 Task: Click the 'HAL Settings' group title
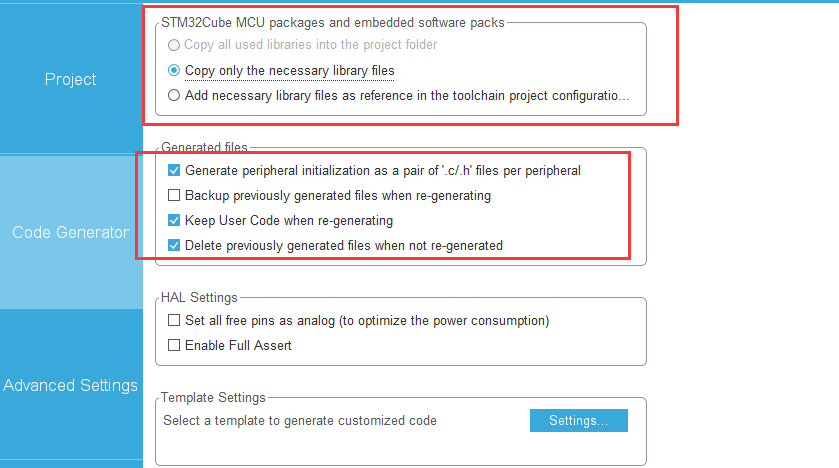[199, 298]
